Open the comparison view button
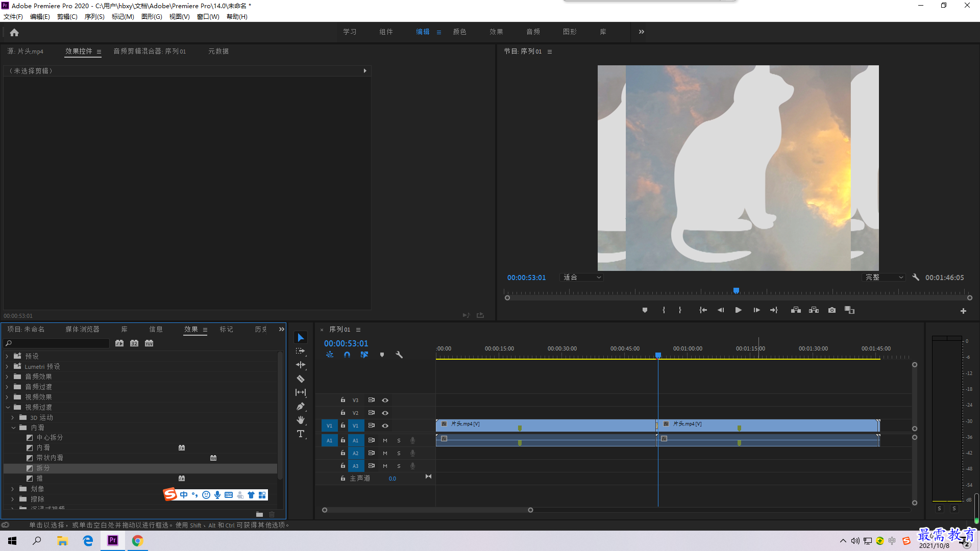The image size is (980, 551). (849, 310)
